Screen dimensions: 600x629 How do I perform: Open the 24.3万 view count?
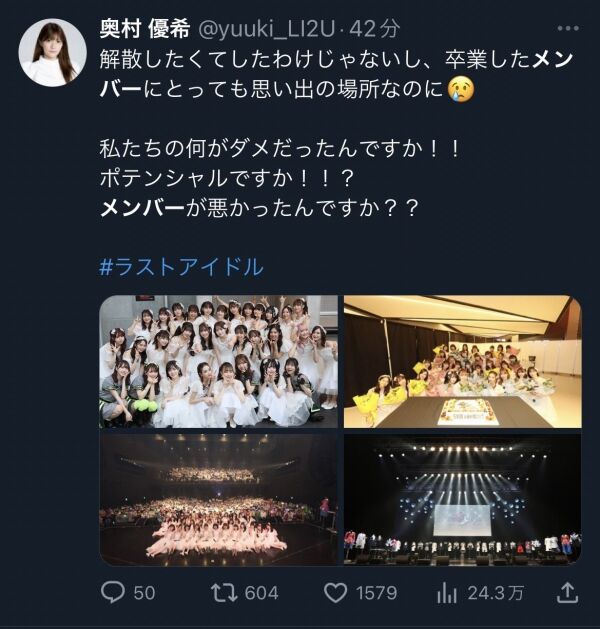point(496,593)
